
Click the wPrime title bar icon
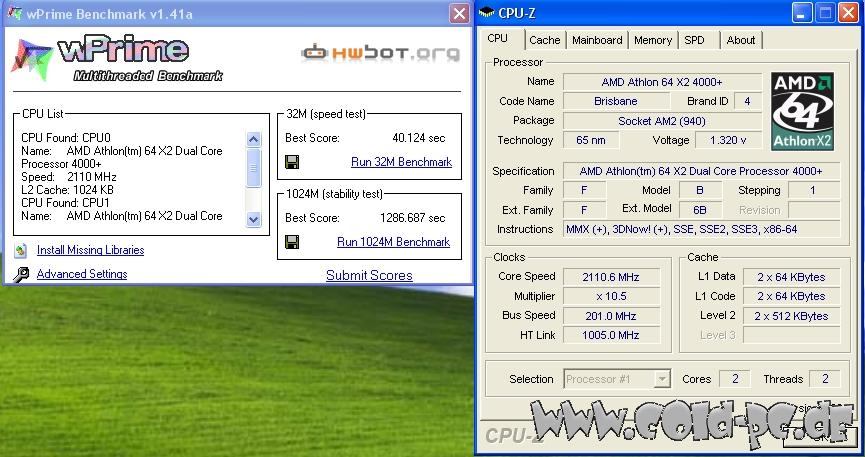pos(15,13)
